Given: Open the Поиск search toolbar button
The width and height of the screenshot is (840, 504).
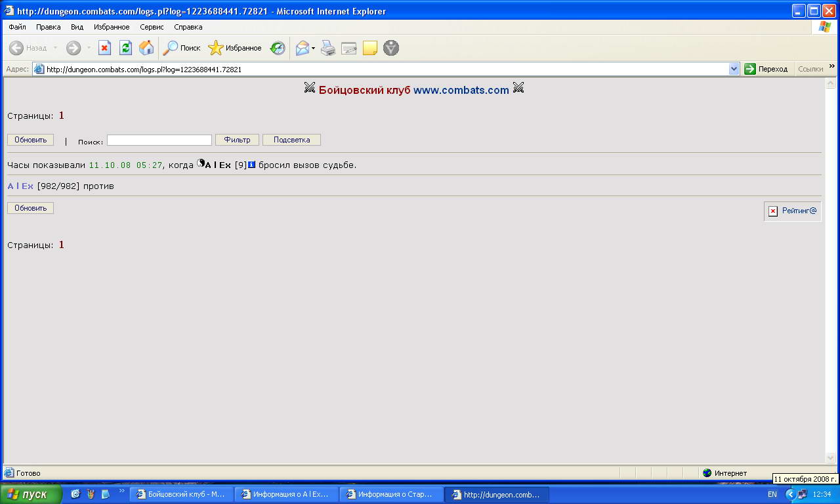Looking at the screenshot, I should (182, 48).
